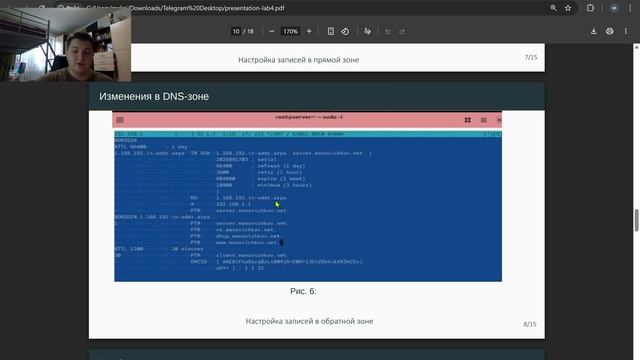This screenshot has width=640, height=360.
Task: Download the PDF file
Action: pos(593,31)
